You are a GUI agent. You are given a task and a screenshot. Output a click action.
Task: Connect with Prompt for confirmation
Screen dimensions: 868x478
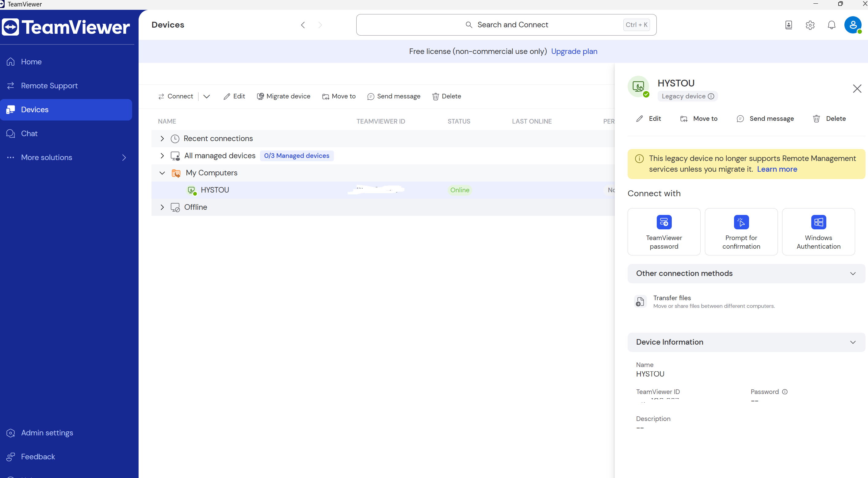click(x=741, y=232)
